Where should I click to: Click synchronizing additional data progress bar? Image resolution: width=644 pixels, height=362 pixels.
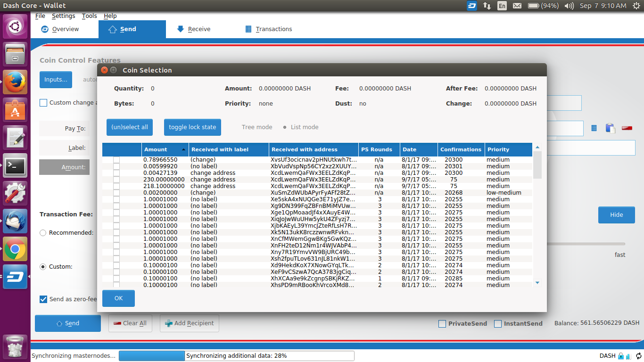coord(236,356)
